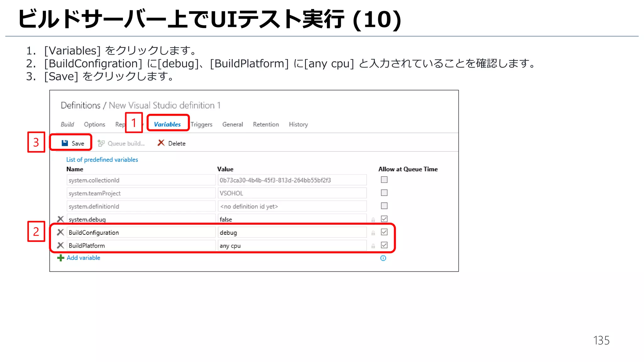
Task: Click the blue info circle icon
Action: (383, 258)
